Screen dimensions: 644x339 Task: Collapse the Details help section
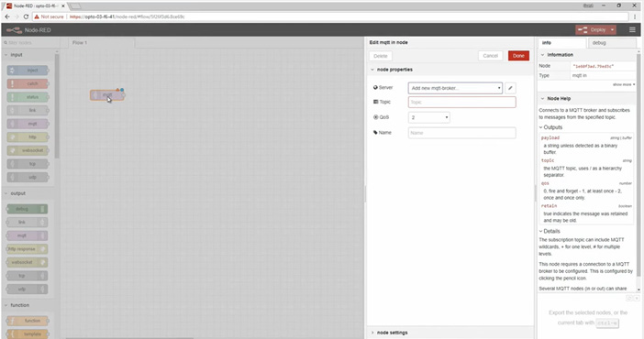(550, 231)
